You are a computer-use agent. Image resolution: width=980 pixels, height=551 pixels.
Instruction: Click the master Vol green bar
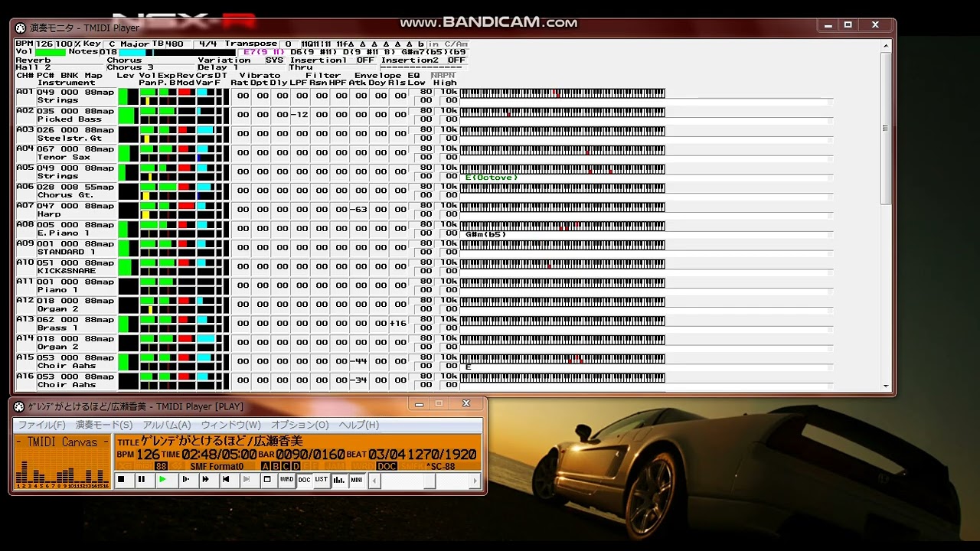[51, 52]
